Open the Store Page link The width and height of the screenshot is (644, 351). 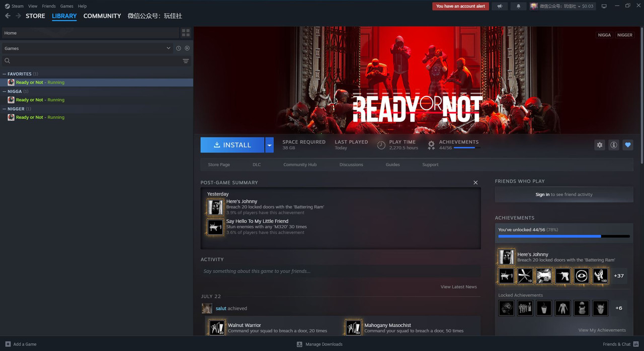[219, 165]
